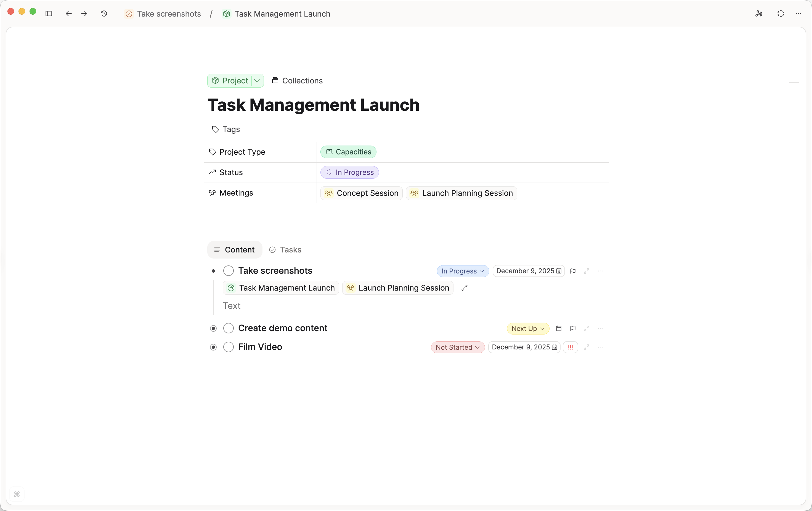Expand Take screenshots with the diagonal arrows icon
Image resolution: width=812 pixels, height=511 pixels.
point(587,271)
